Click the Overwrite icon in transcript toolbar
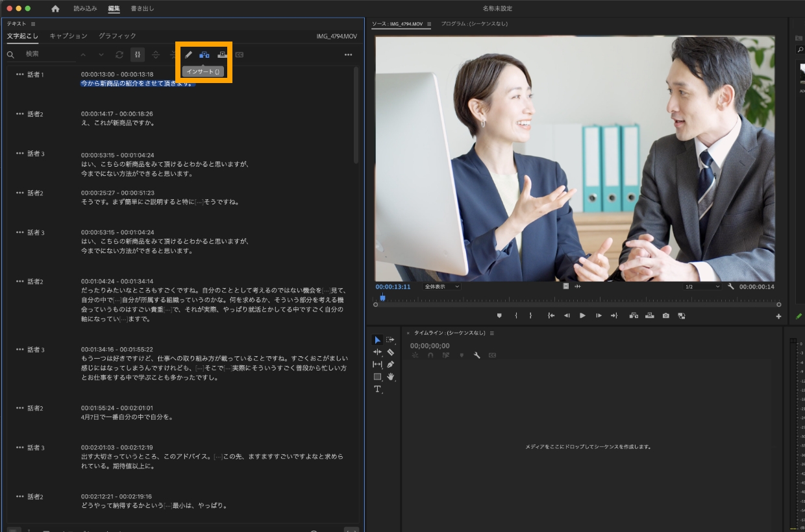The height and width of the screenshot is (532, 805). coord(223,55)
